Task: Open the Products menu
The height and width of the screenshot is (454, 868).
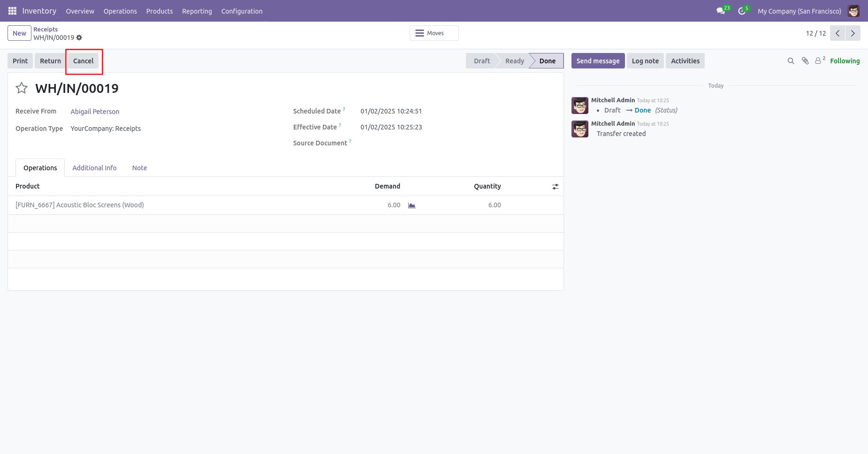Action: click(x=160, y=11)
